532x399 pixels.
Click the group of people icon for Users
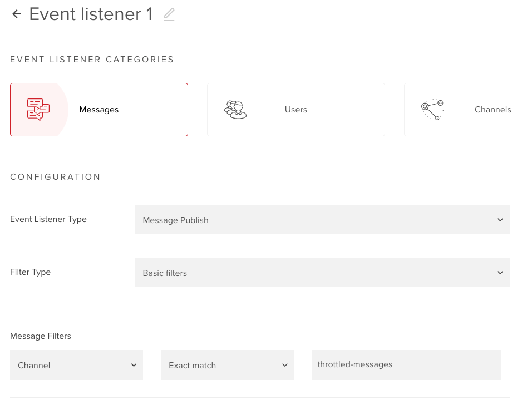(x=236, y=109)
